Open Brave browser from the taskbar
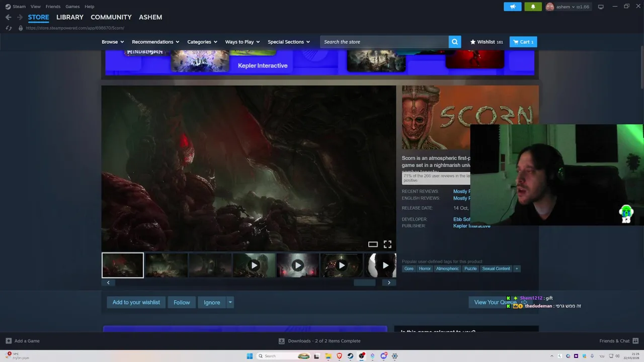The height and width of the screenshot is (362, 644). point(339,356)
